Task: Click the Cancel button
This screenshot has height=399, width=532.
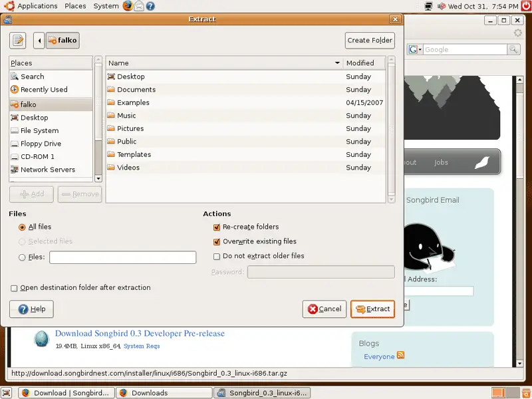Action: coord(325,309)
